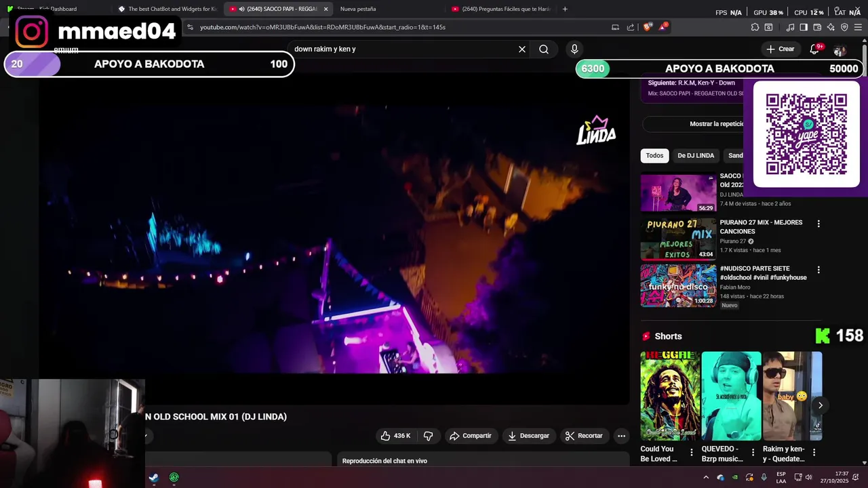Screen dimensions: 868x488
Task: Switch to the best ChatBot and Widgets tab
Action: tap(167, 9)
